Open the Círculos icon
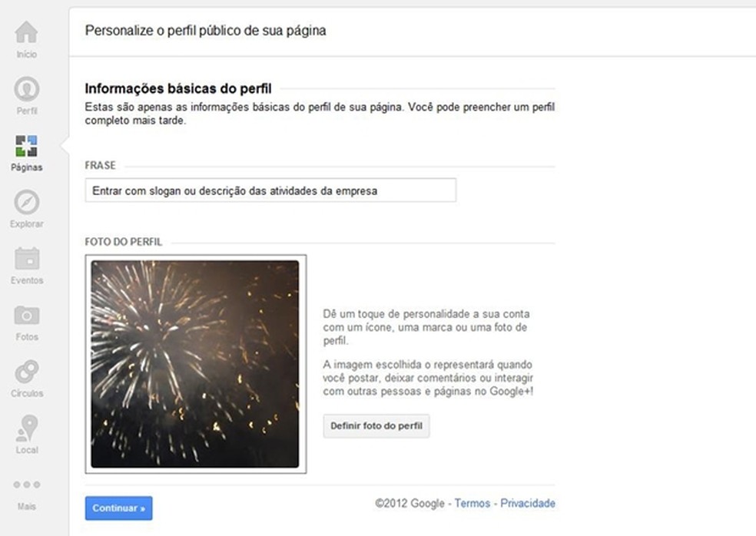The image size is (756, 536). (27, 372)
